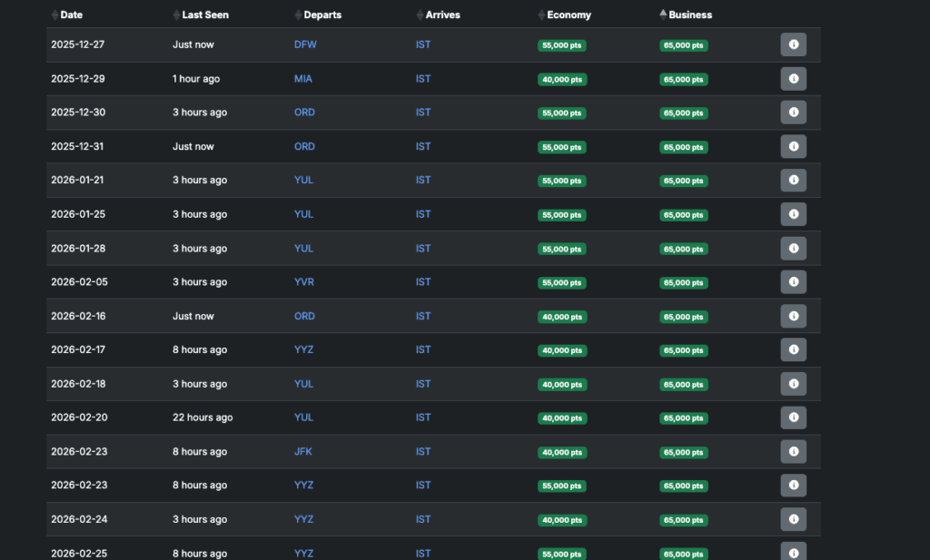
Task: Open info button for 2025-12-27 DFW flight
Action: (x=793, y=44)
